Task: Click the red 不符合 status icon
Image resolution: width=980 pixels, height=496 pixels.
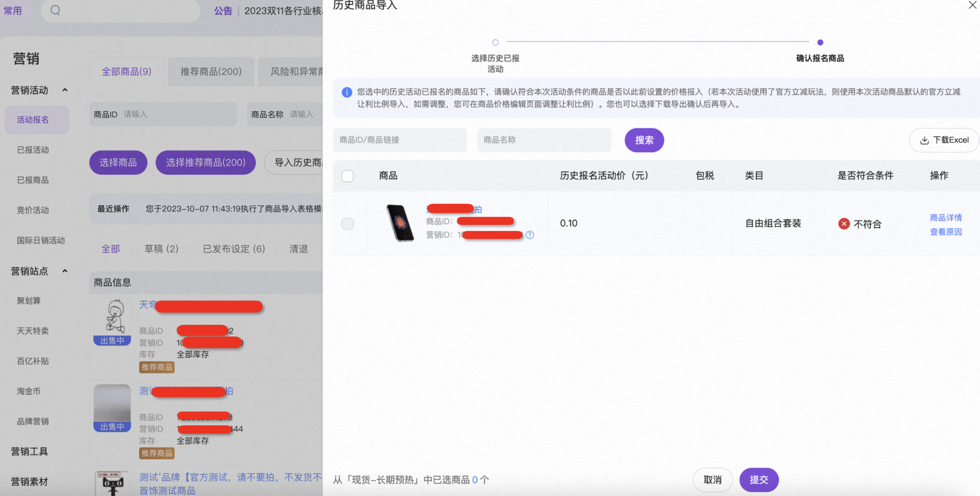Action: (x=844, y=224)
